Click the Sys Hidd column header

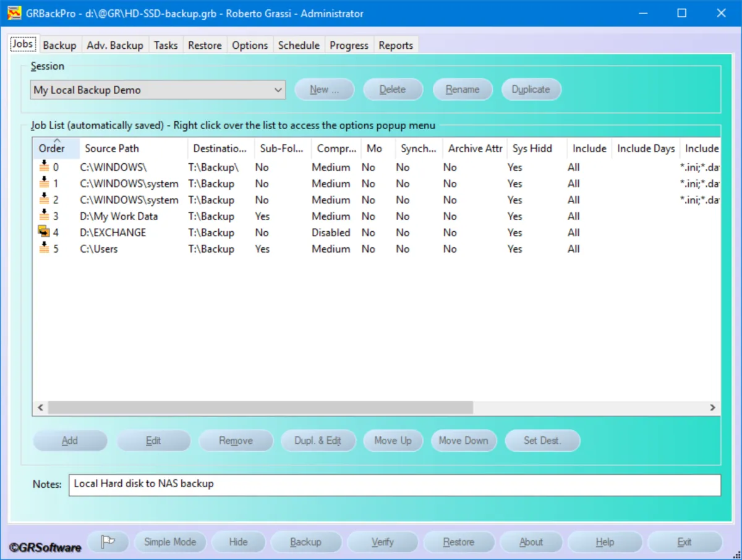tap(537, 148)
